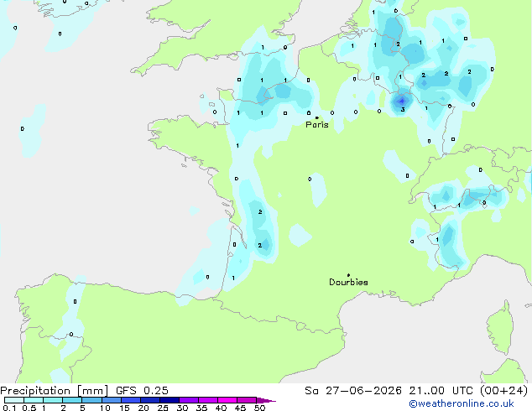Pick the 0.1–0.5 mm palest legend swatch
The image size is (532, 411).
click(x=14, y=400)
